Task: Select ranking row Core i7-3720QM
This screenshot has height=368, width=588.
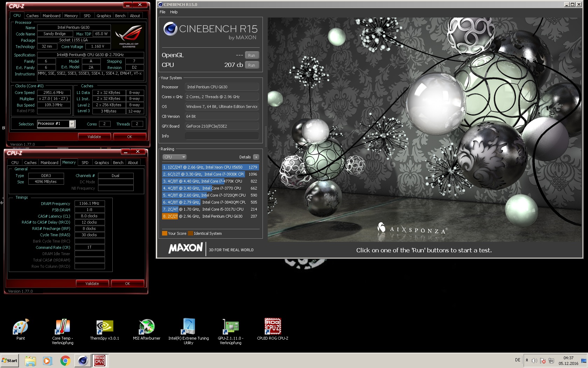Action: (x=210, y=195)
